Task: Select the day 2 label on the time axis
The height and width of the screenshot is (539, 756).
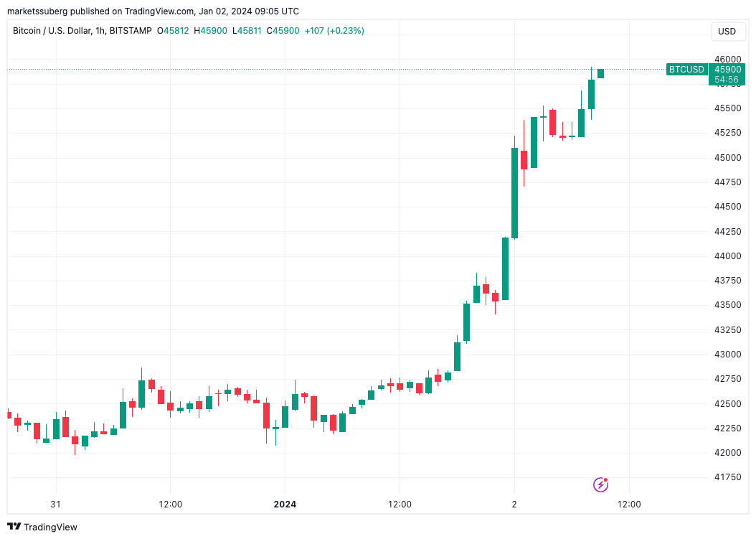Action: 514,505
